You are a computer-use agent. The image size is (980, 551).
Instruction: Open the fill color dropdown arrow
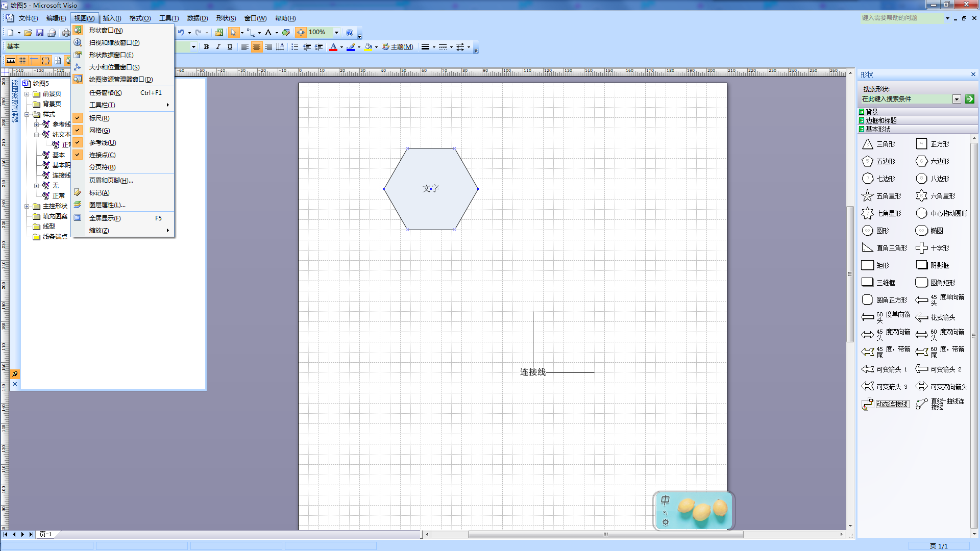click(x=377, y=47)
